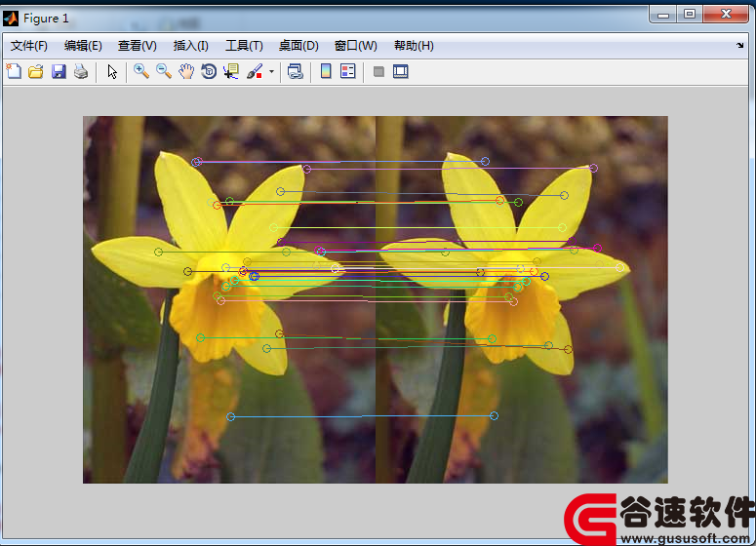Open the 工具(T) menu
756x546 pixels.
pos(244,46)
